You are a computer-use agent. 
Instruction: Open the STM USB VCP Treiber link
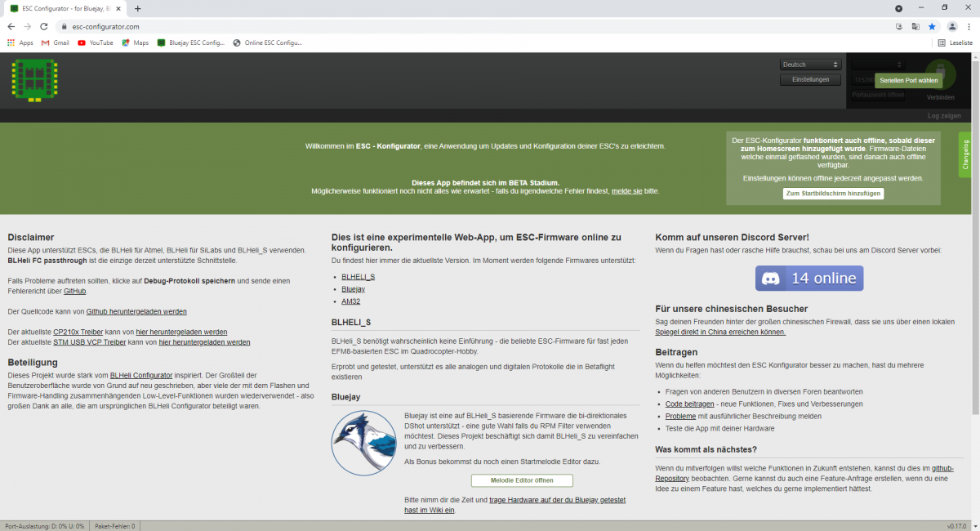pyautogui.click(x=90, y=342)
